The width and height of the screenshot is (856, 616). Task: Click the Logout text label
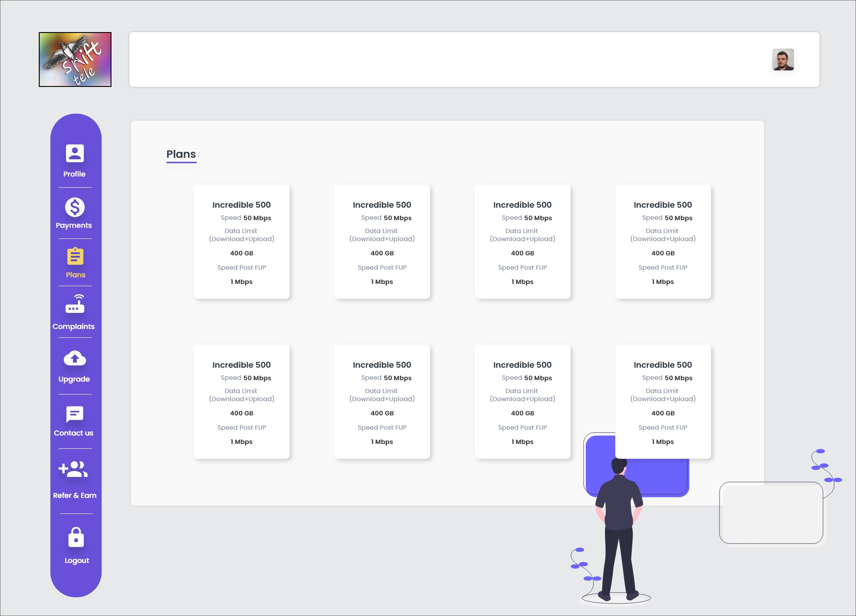[77, 561]
